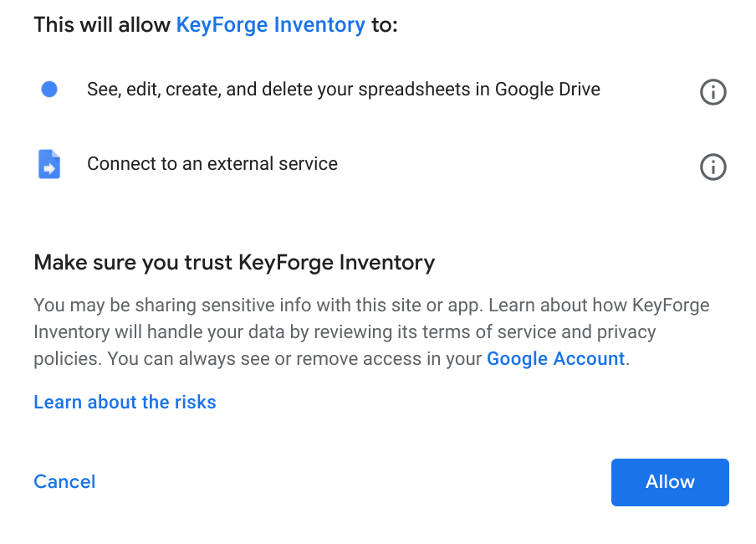Image resolution: width=756 pixels, height=544 pixels.
Task: Click the spreadsheets in Google Drive permission text
Action: (343, 90)
